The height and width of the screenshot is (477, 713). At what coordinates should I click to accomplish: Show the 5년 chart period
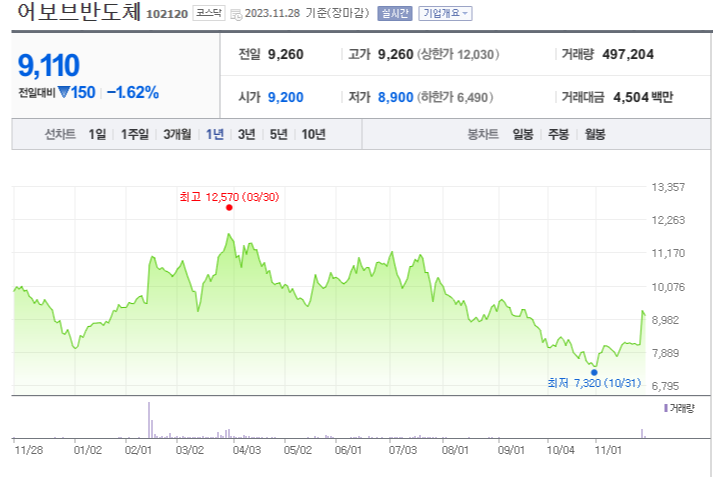(278, 134)
